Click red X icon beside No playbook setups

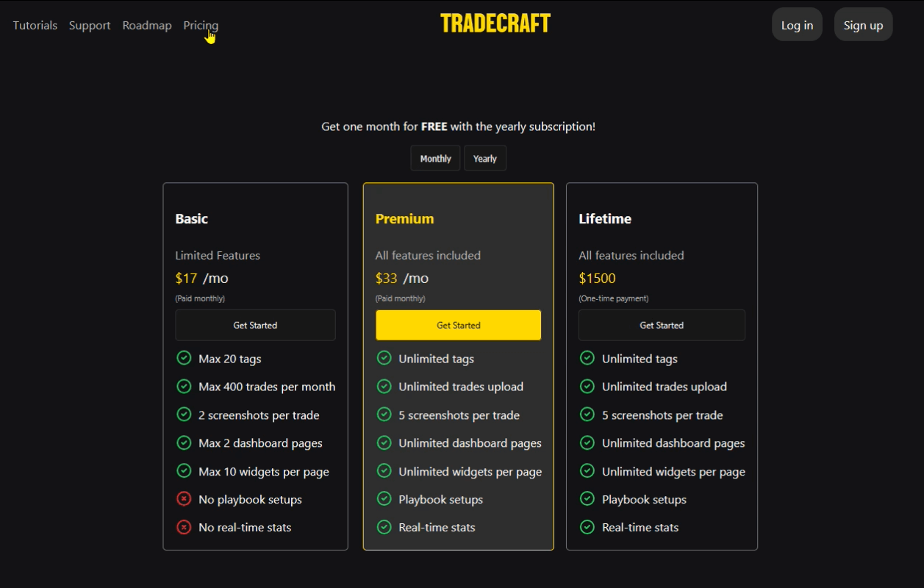pyautogui.click(x=184, y=499)
